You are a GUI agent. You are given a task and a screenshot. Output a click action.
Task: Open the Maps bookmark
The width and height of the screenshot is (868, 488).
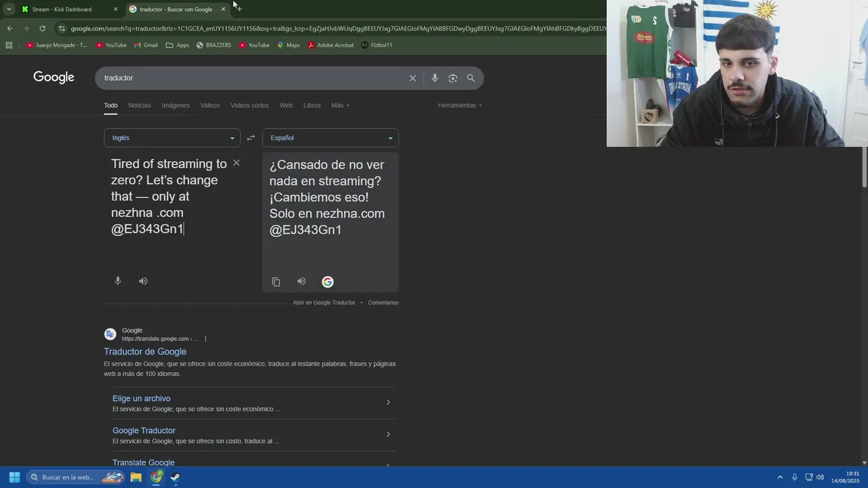[x=288, y=45]
